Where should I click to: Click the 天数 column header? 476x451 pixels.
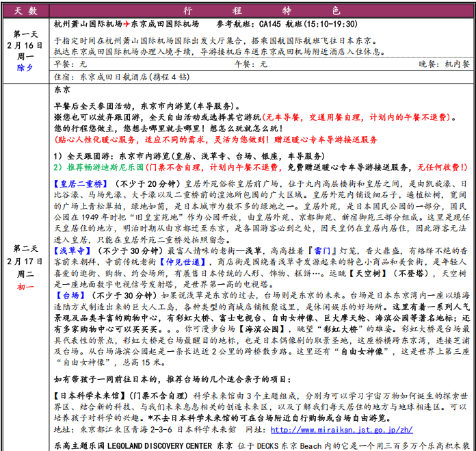pyautogui.click(x=26, y=10)
